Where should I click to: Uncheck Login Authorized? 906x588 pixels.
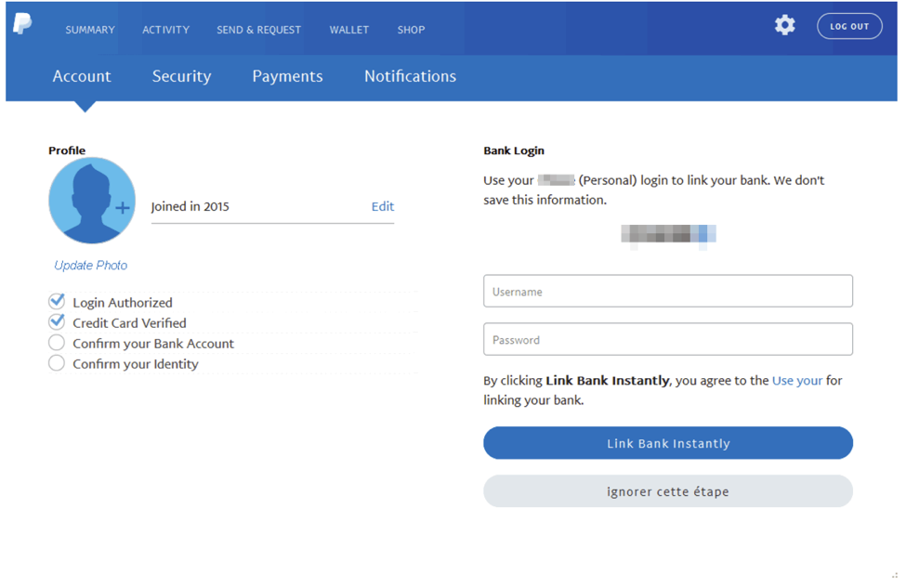(x=56, y=301)
